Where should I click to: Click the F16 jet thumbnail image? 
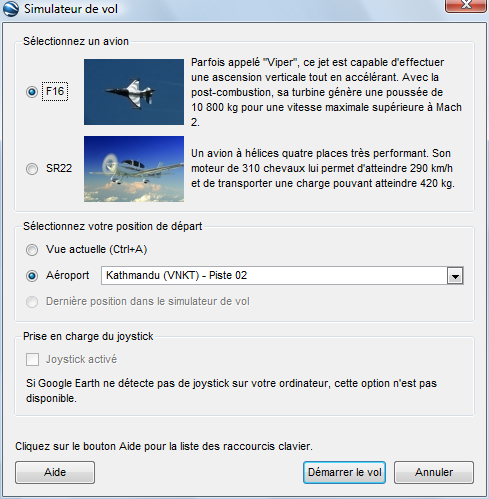134,92
